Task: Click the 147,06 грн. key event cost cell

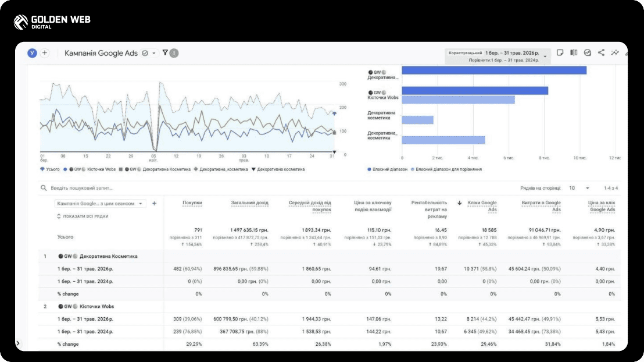Action: pyautogui.click(x=379, y=319)
